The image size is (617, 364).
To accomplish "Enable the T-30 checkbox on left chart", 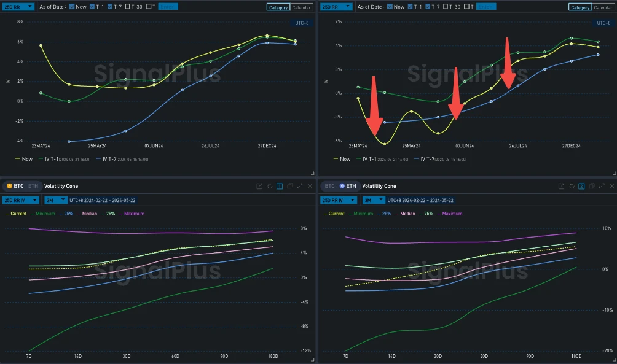I will (127, 6).
